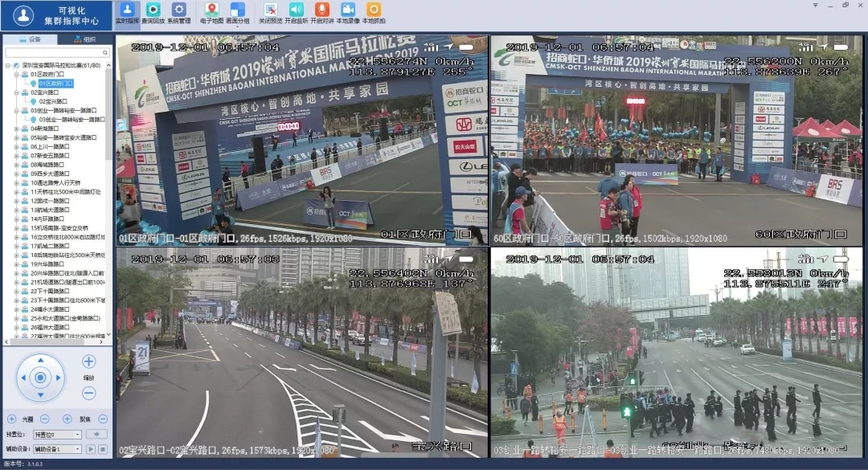Click 关闭预览 to close the preview
Image resolution: width=868 pixels, height=470 pixels.
tap(271, 14)
